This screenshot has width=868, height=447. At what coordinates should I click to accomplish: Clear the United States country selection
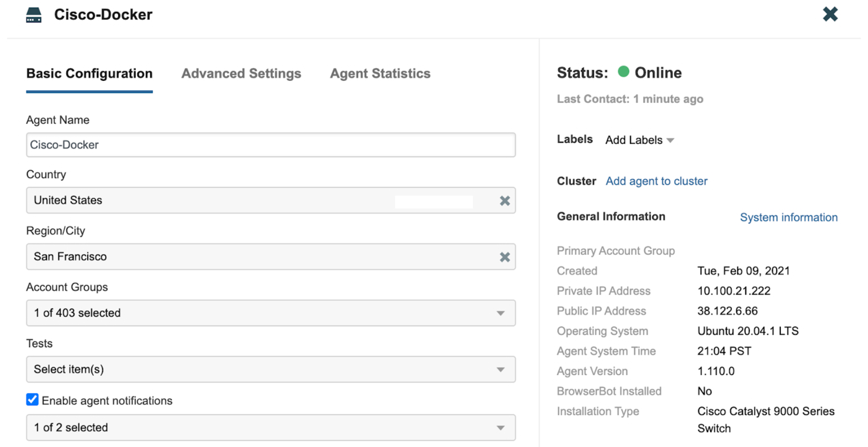tap(505, 201)
